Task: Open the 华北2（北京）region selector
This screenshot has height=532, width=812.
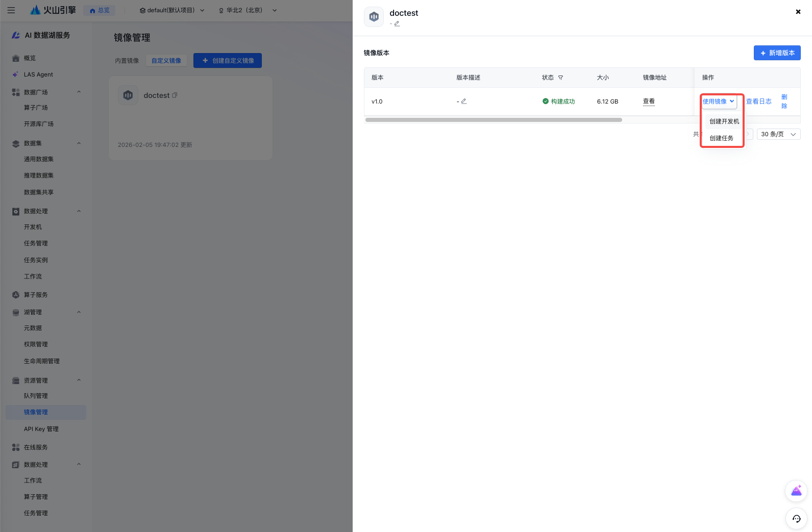Action: pyautogui.click(x=248, y=10)
